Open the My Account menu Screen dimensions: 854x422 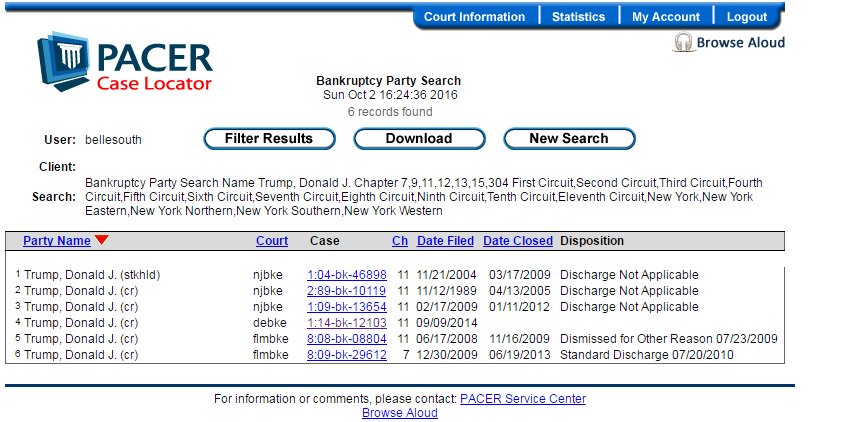[666, 17]
